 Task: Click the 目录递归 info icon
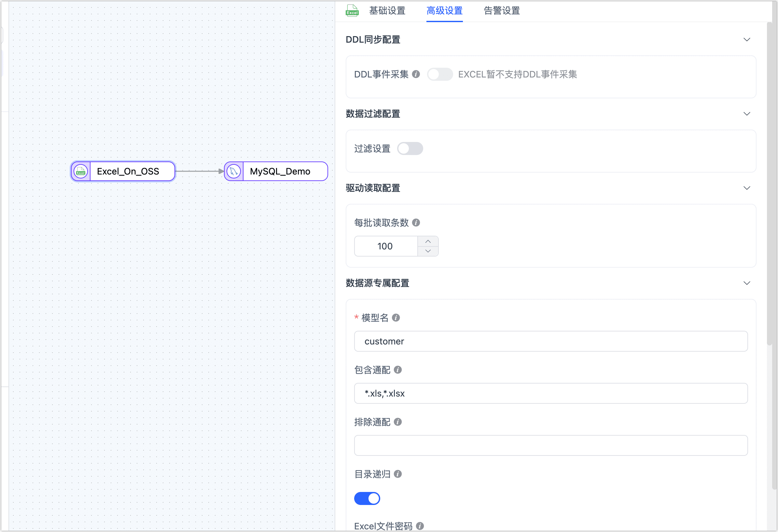coord(397,474)
